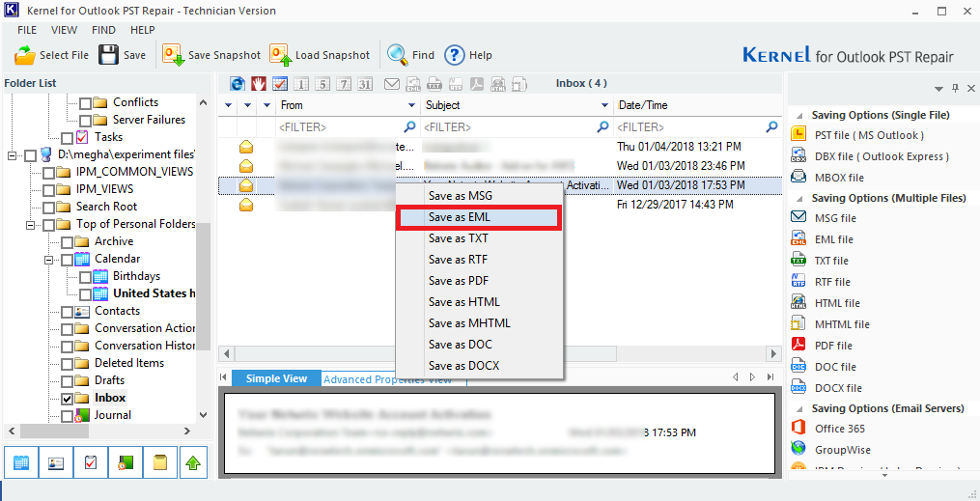Collapse Top of Personal Folders node

pyautogui.click(x=30, y=224)
